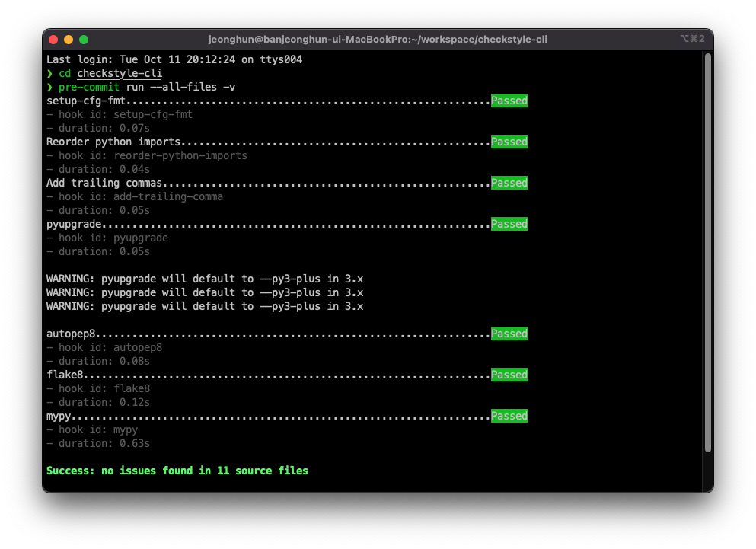Click the terminal vertical scrollbar
The image size is (756, 549).
707,251
